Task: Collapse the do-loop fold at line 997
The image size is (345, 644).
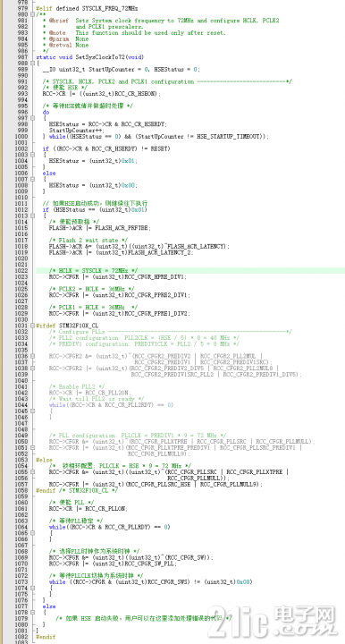Action: (x=32, y=118)
